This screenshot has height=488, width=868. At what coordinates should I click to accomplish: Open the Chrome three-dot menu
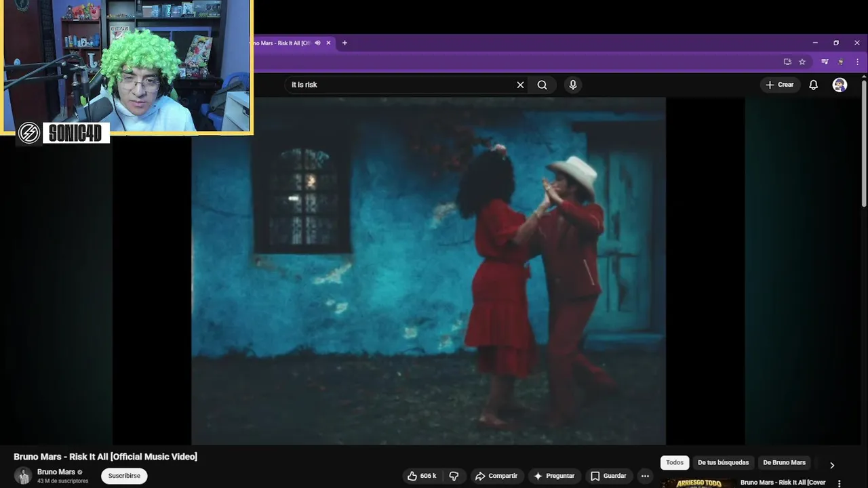858,62
